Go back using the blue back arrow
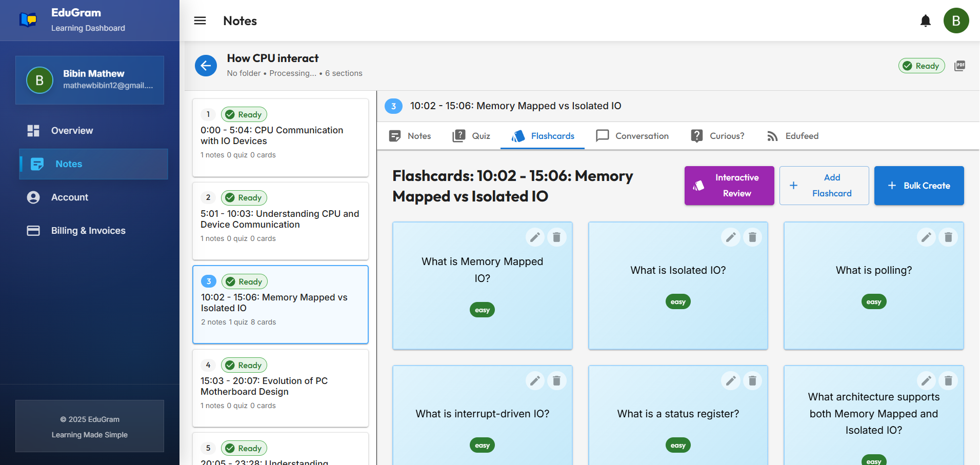This screenshot has width=980, height=465. point(206,65)
